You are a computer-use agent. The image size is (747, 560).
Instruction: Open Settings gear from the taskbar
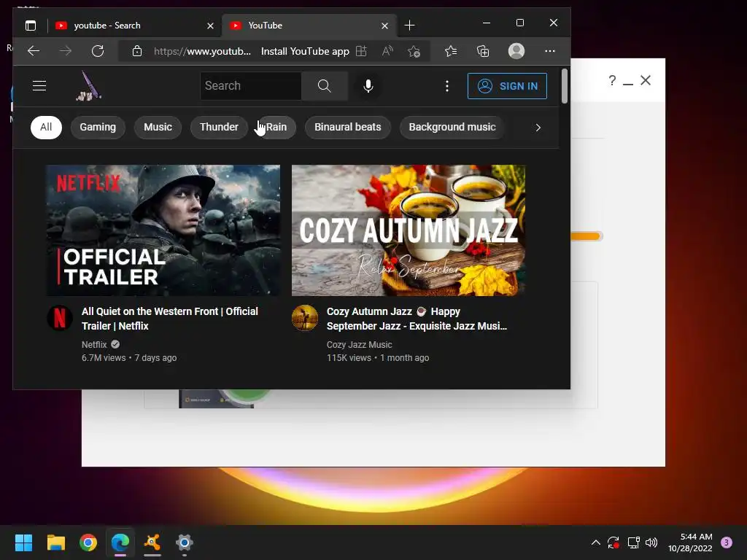point(185,542)
